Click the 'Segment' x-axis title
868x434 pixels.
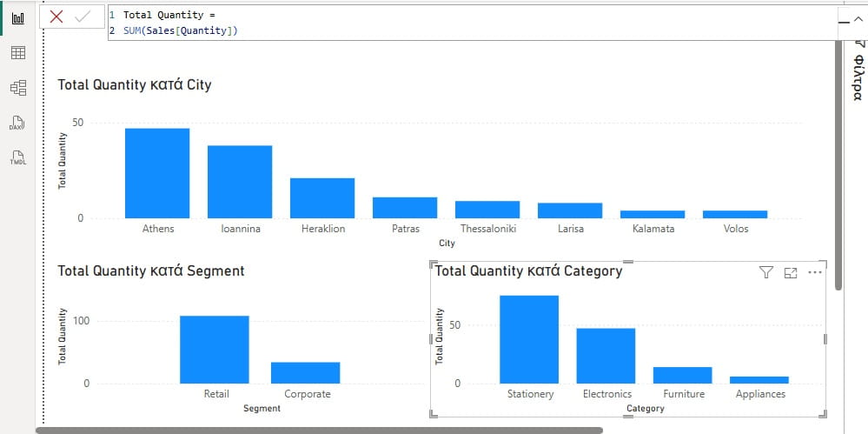pyautogui.click(x=262, y=409)
